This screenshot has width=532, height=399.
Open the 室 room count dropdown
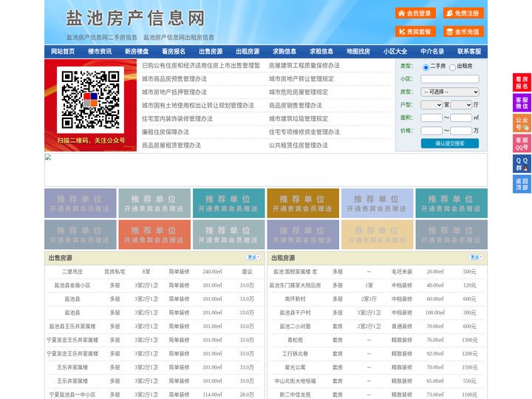click(x=432, y=105)
